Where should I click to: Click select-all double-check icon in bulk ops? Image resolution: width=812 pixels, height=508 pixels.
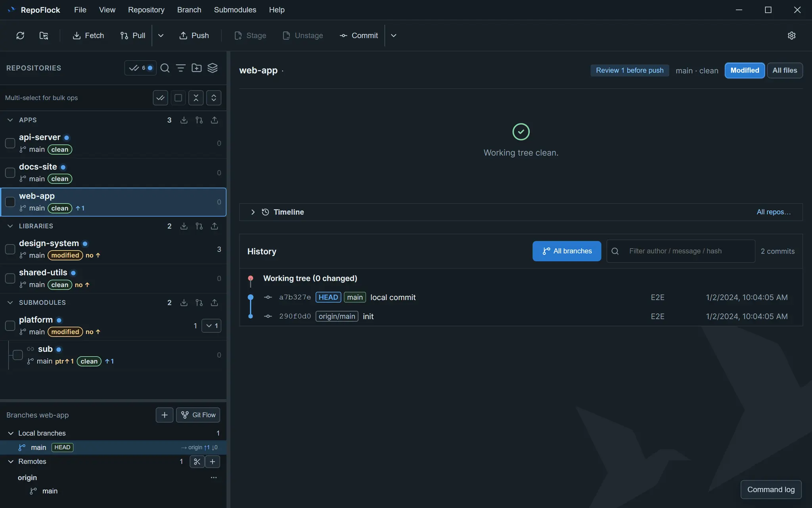click(160, 98)
